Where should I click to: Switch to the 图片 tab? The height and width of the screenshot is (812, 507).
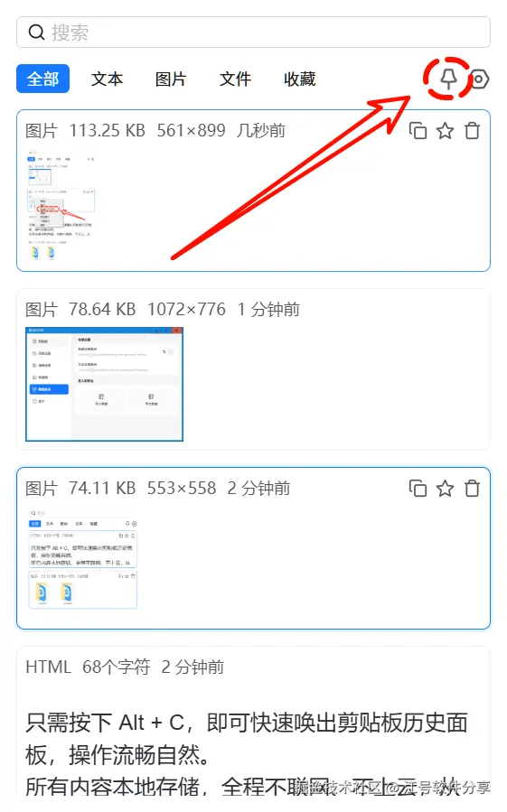tap(171, 79)
